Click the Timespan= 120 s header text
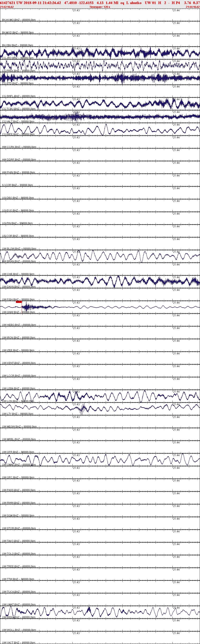Screen dimensions: 200x644 click(x=100, y=7)
